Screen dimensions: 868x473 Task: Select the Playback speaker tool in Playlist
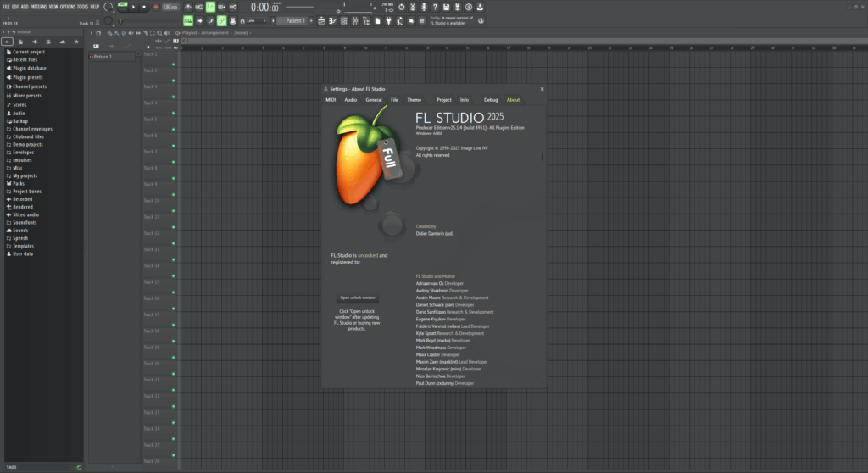coord(167,33)
